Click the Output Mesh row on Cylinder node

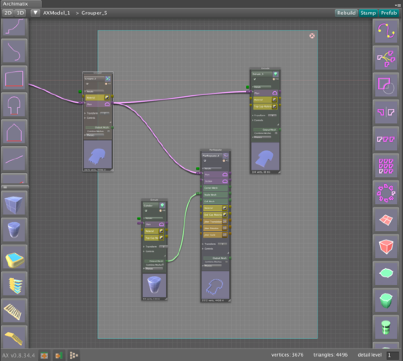pyautogui.click(x=154, y=261)
